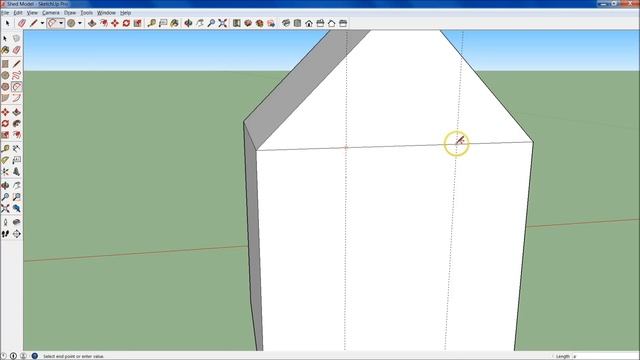The image size is (640, 360).
Task: Select Zoom magnifier in side toolset
Action: click(x=5, y=197)
